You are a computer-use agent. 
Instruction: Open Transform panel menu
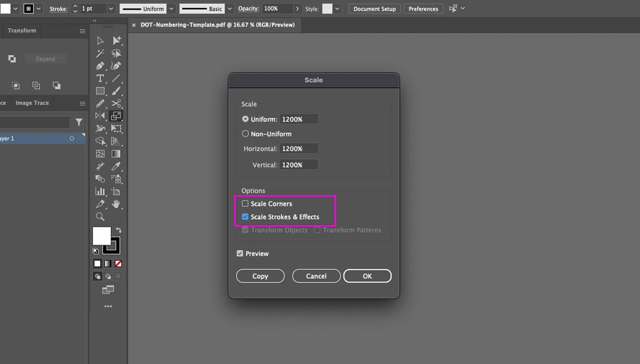point(82,31)
